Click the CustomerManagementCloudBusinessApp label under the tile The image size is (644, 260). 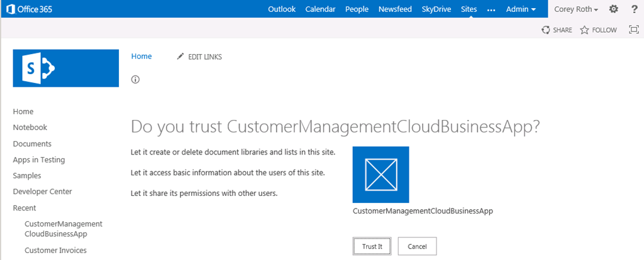[423, 211]
